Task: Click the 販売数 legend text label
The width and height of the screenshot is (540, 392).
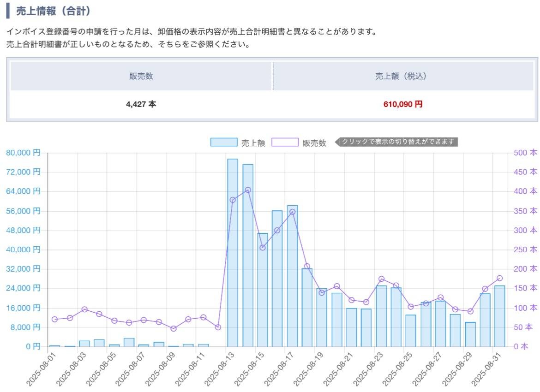Action: 314,143
